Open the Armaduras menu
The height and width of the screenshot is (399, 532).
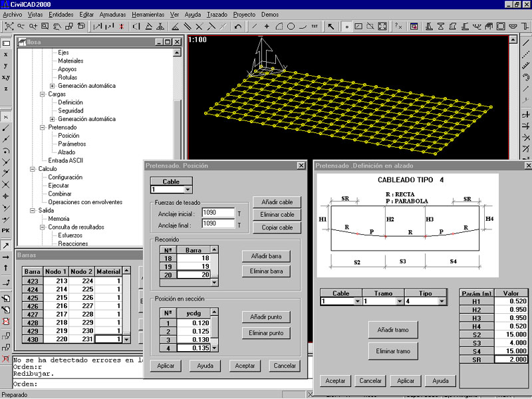click(x=112, y=14)
